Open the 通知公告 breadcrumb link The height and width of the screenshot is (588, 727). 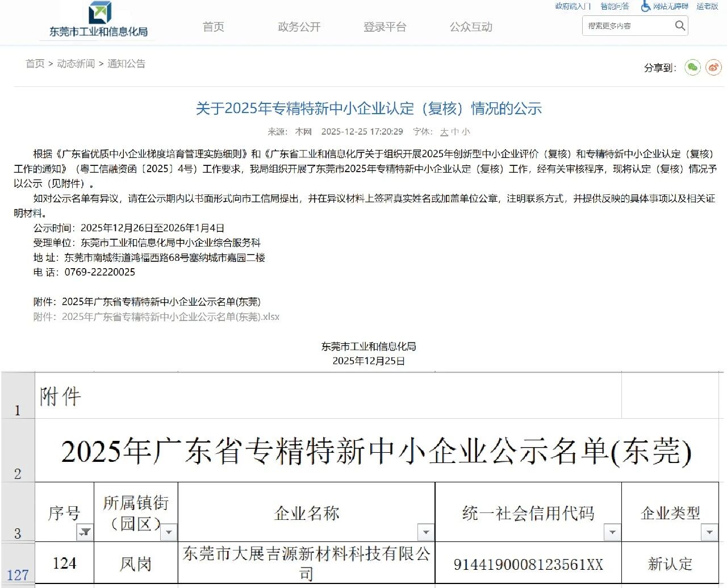click(x=126, y=64)
